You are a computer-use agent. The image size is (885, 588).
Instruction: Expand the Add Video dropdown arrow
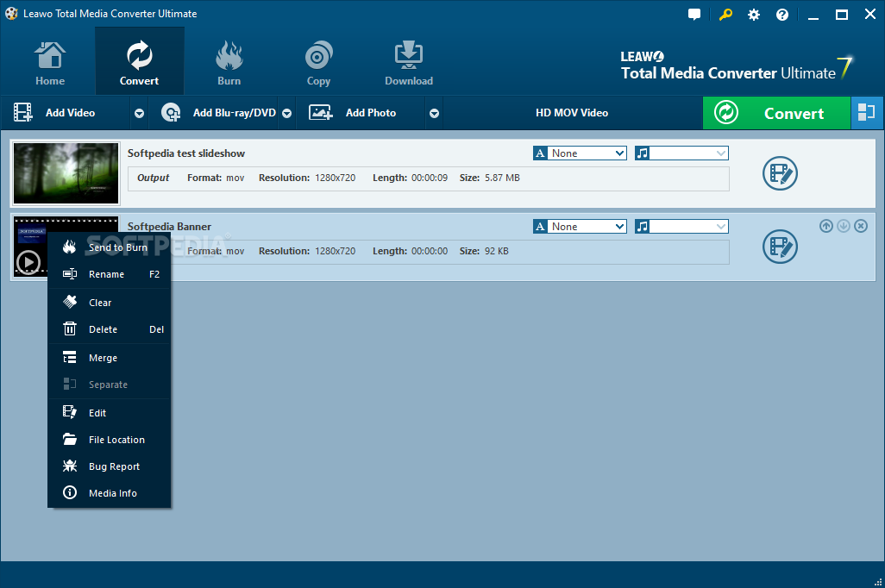[139, 114]
